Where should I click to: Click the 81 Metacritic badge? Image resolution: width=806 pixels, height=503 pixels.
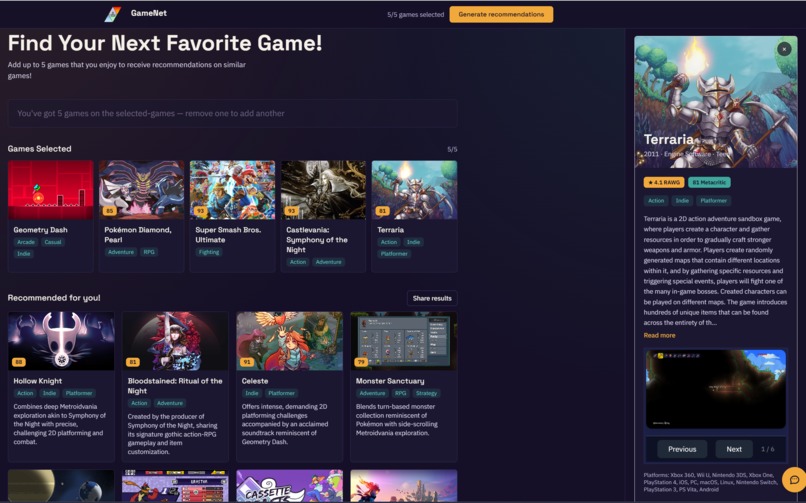click(709, 182)
